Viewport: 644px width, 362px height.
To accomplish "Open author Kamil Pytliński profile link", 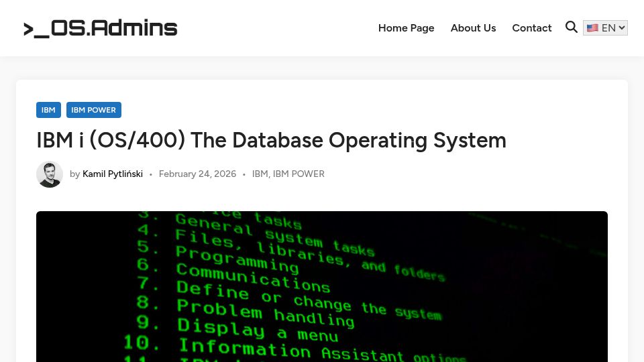I will pyautogui.click(x=113, y=174).
